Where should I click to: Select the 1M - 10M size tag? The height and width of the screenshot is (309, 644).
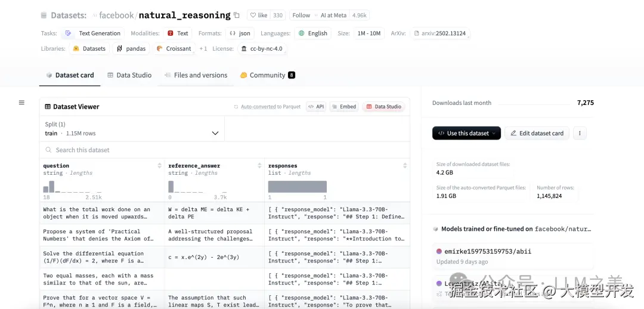(369, 33)
